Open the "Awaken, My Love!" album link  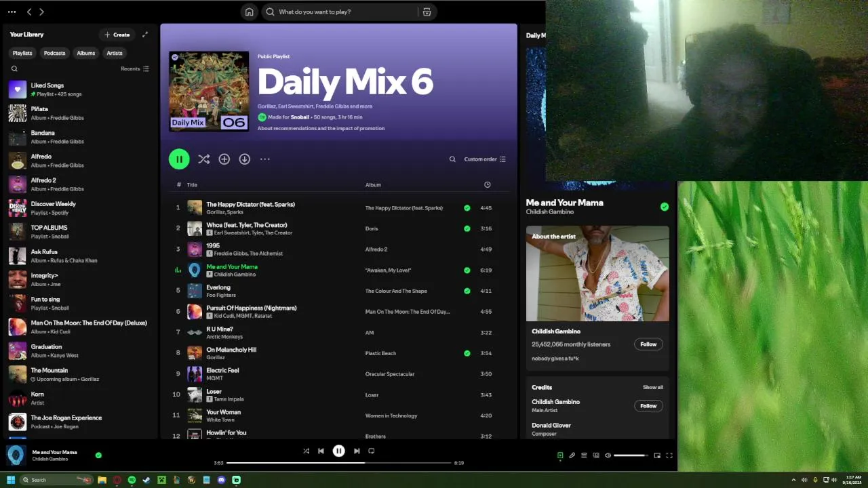tap(388, 270)
